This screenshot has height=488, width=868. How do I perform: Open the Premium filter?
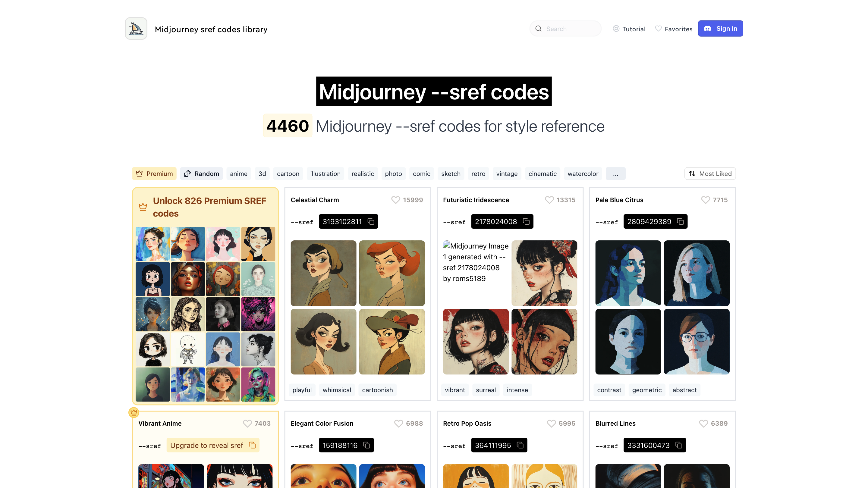(x=154, y=174)
